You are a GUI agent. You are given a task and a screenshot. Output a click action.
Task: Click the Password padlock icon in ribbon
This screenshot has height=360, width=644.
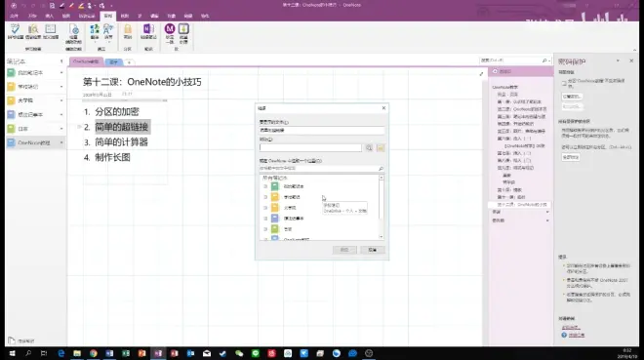[x=128, y=31]
